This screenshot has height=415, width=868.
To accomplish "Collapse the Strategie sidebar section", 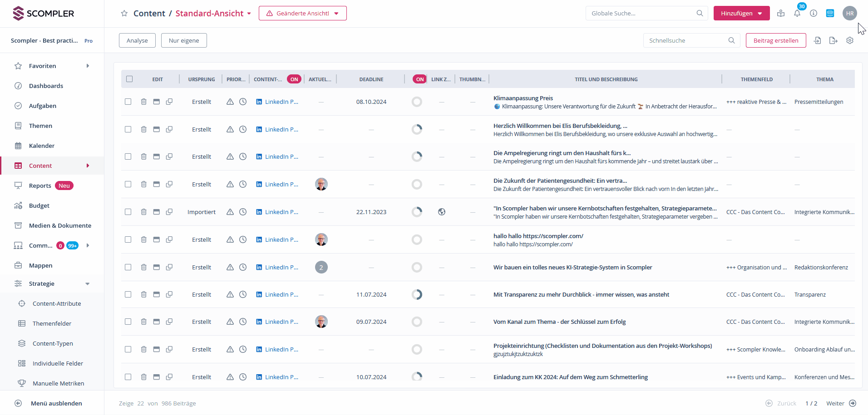I will tap(87, 284).
